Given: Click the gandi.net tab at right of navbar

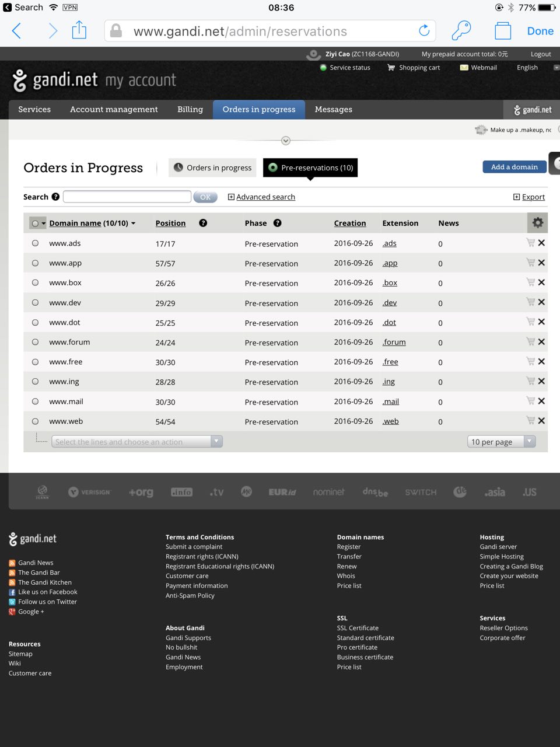Looking at the screenshot, I should point(532,110).
